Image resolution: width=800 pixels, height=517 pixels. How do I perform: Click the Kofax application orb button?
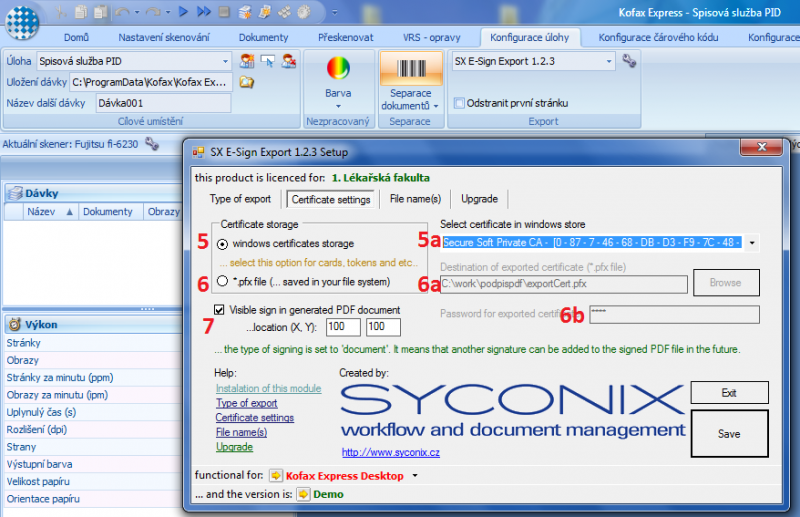[20, 19]
